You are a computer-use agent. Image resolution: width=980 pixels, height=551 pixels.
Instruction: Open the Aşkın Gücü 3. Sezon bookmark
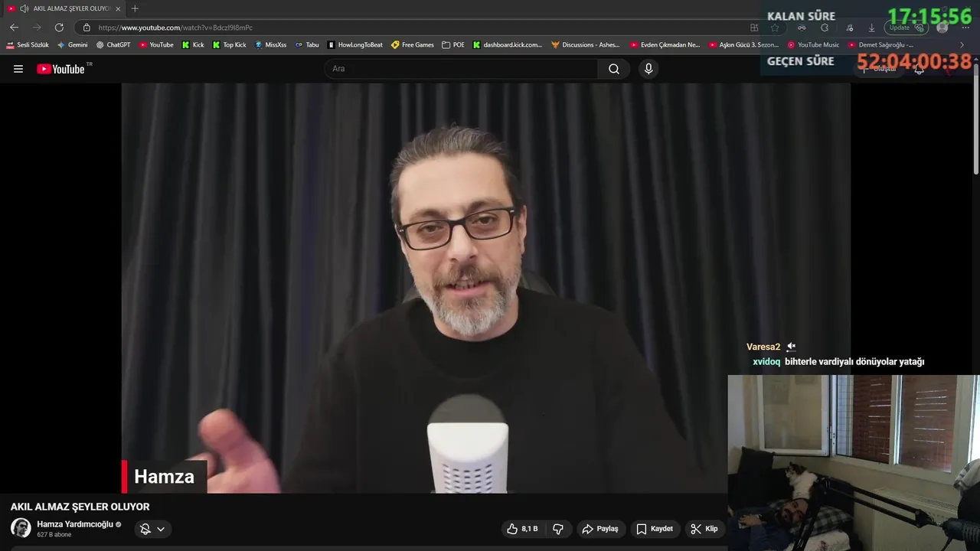pyautogui.click(x=743, y=45)
